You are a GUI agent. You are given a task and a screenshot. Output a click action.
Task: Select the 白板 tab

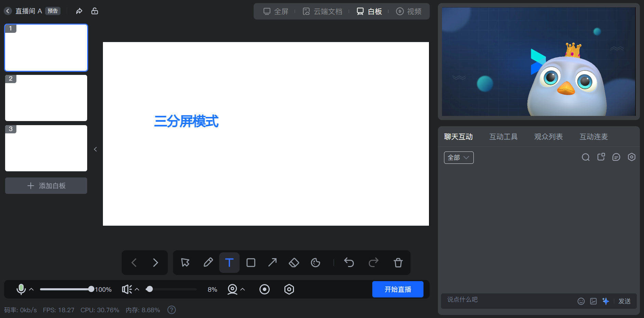pyautogui.click(x=369, y=12)
